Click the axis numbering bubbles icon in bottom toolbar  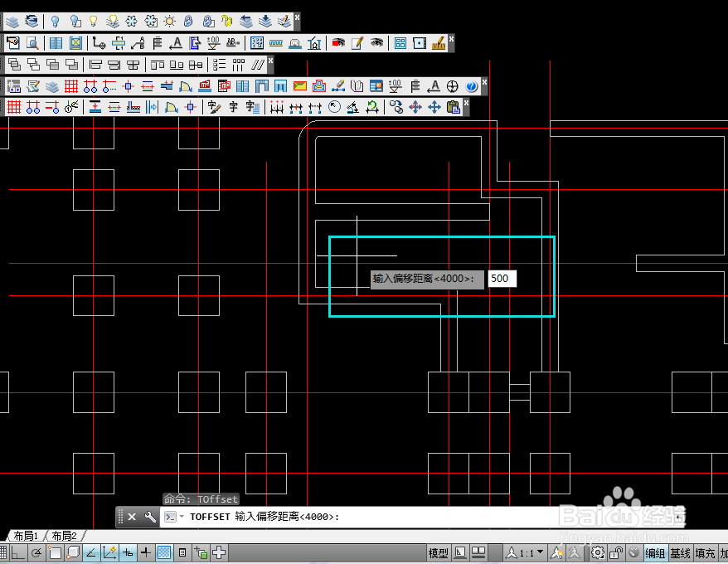(33, 107)
